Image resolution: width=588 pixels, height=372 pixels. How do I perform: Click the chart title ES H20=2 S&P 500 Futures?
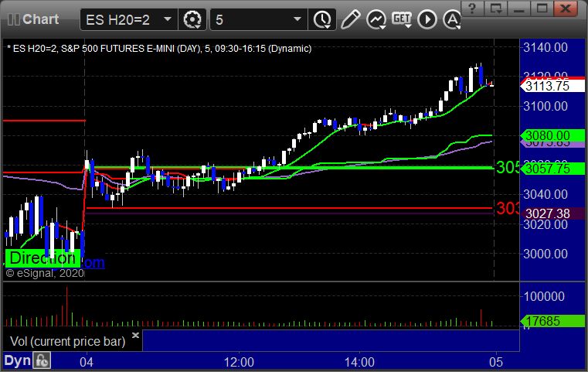159,49
